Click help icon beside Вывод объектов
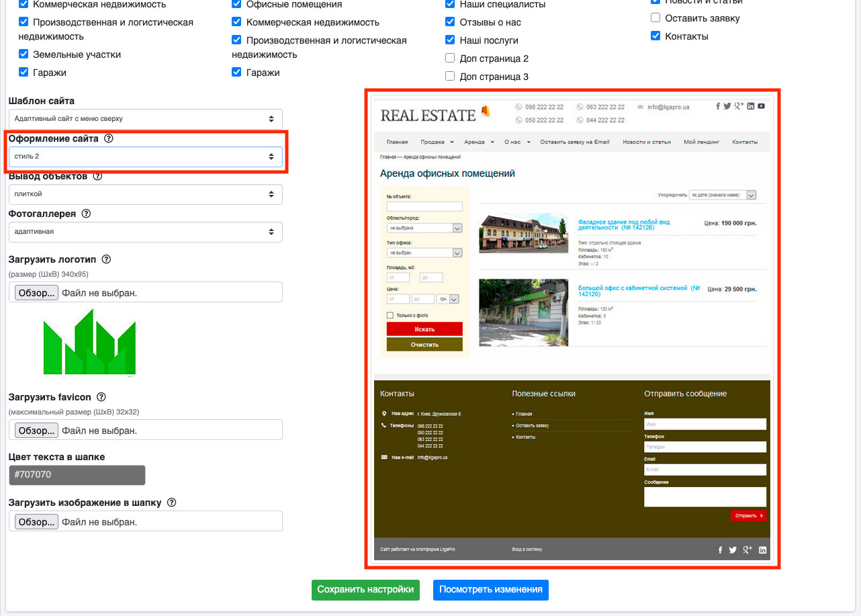Viewport: 861px width, 616px height. pos(97,176)
